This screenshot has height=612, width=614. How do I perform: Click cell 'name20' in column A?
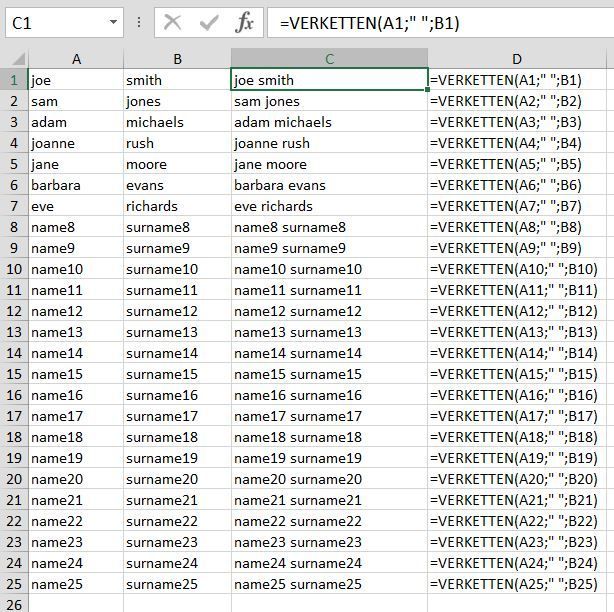[76, 479]
